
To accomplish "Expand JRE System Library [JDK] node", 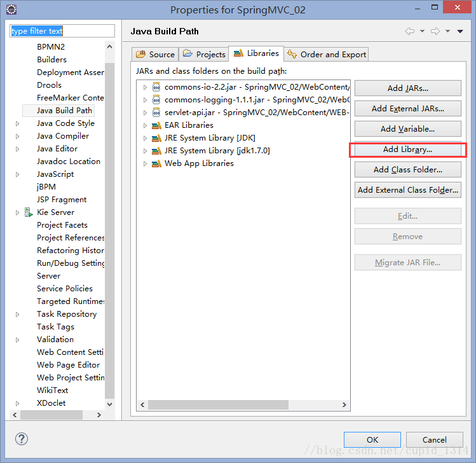I will click(145, 138).
